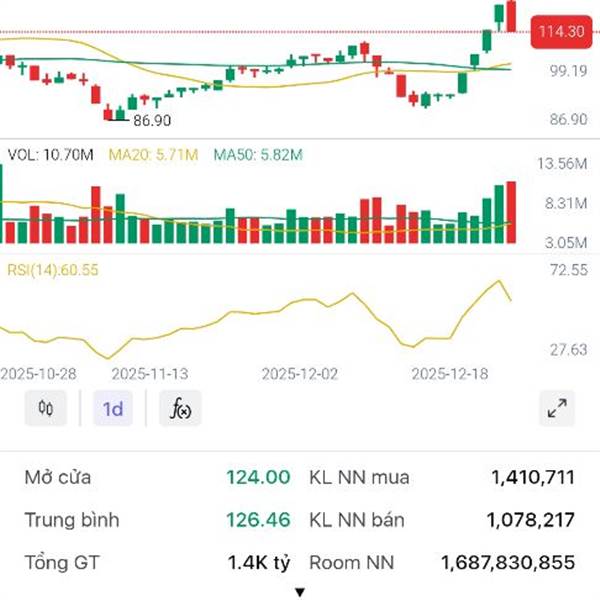The height and width of the screenshot is (600, 600).
Task: Tap the 2025-12-18 date axis label
Action: [x=450, y=374]
